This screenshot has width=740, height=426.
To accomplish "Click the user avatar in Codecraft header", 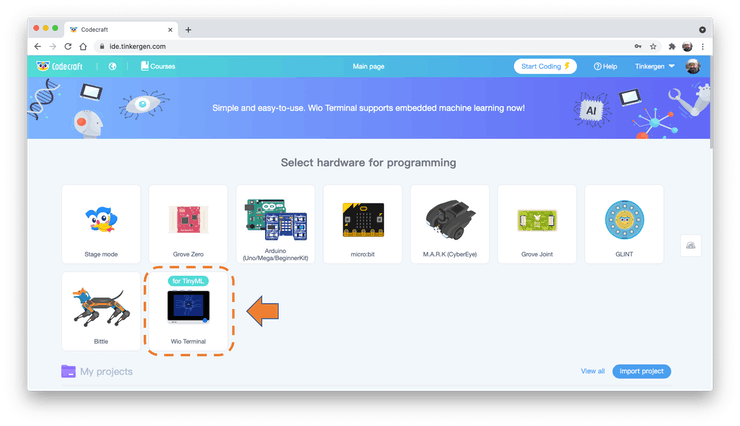I will pyautogui.click(x=692, y=67).
